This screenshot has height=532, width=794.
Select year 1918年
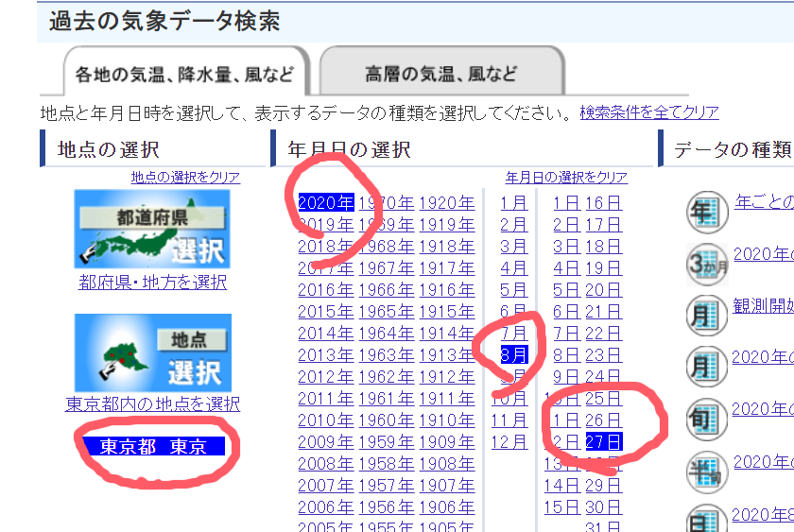tap(446, 247)
